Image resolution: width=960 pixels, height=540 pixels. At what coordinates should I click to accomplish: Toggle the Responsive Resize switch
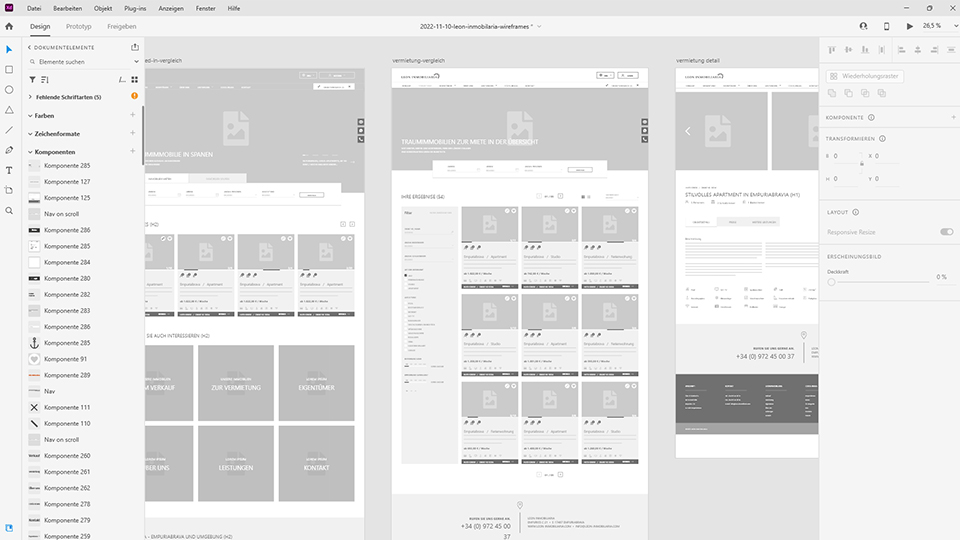(x=946, y=231)
